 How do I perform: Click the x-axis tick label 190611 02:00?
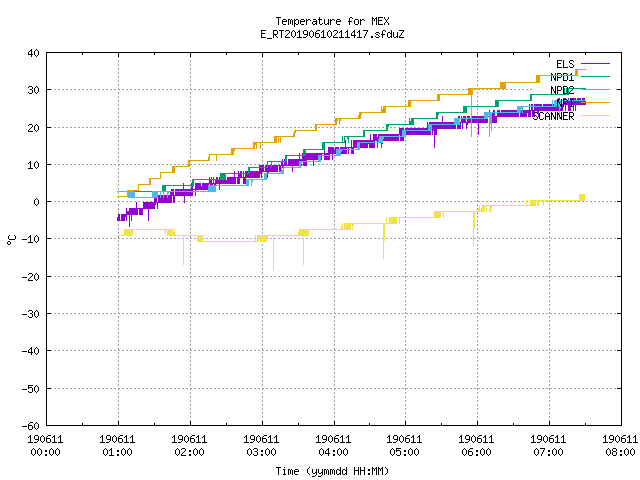[x=189, y=446]
